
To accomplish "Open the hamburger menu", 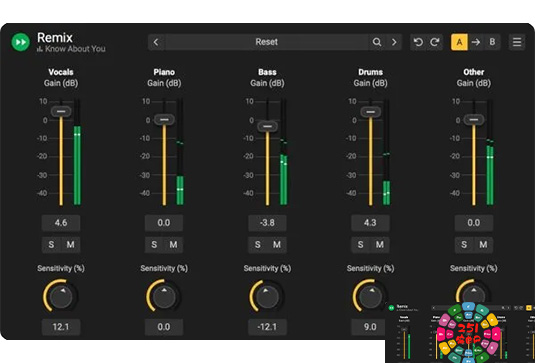I will click(x=517, y=42).
